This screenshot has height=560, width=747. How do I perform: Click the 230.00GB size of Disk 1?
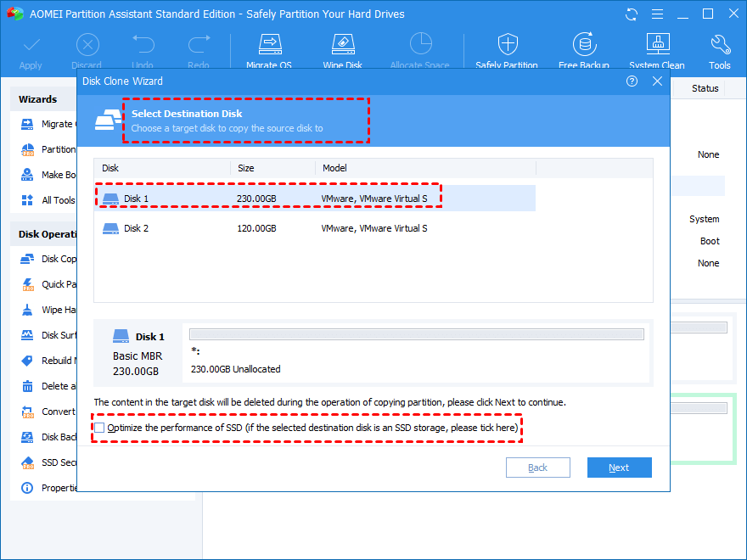pos(256,199)
